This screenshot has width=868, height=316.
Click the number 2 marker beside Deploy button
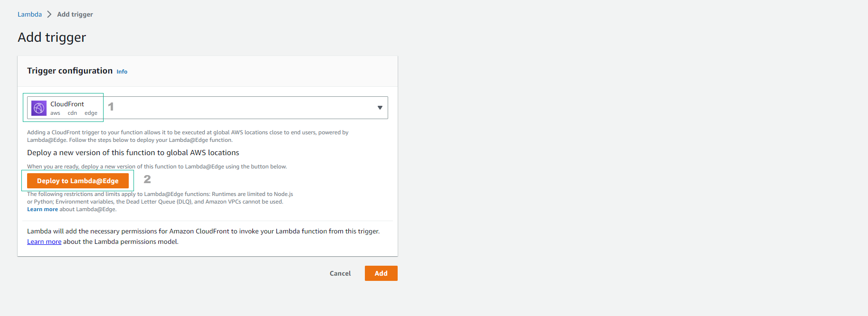147,179
